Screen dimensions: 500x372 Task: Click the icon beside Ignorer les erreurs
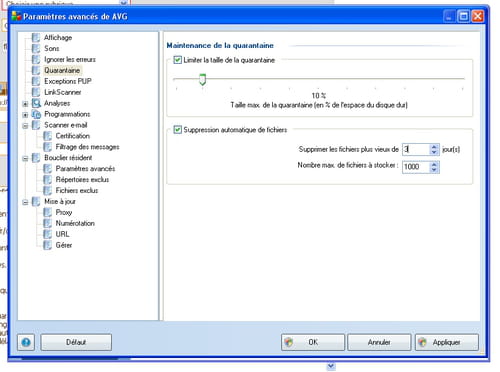[x=36, y=60]
